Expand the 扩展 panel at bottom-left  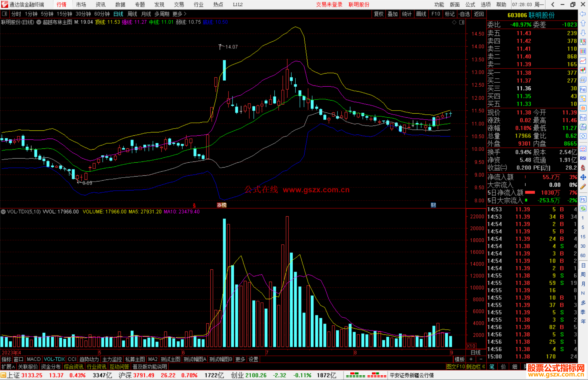point(8,367)
